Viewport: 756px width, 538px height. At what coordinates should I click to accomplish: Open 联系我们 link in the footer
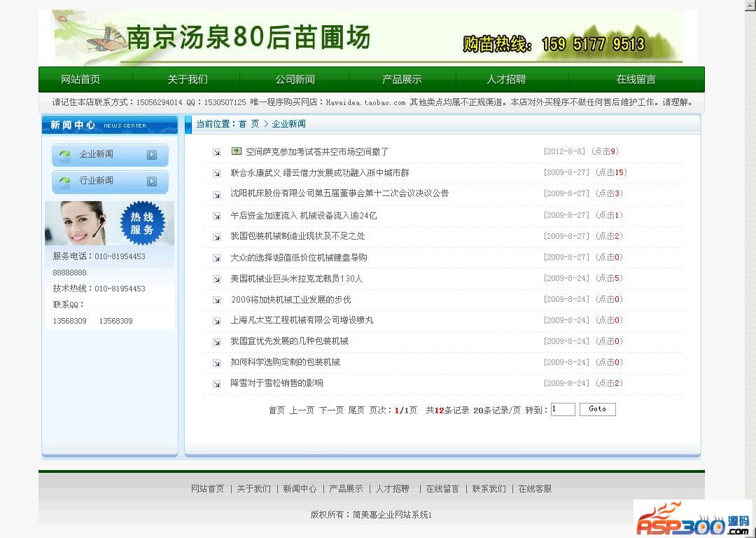click(x=489, y=489)
